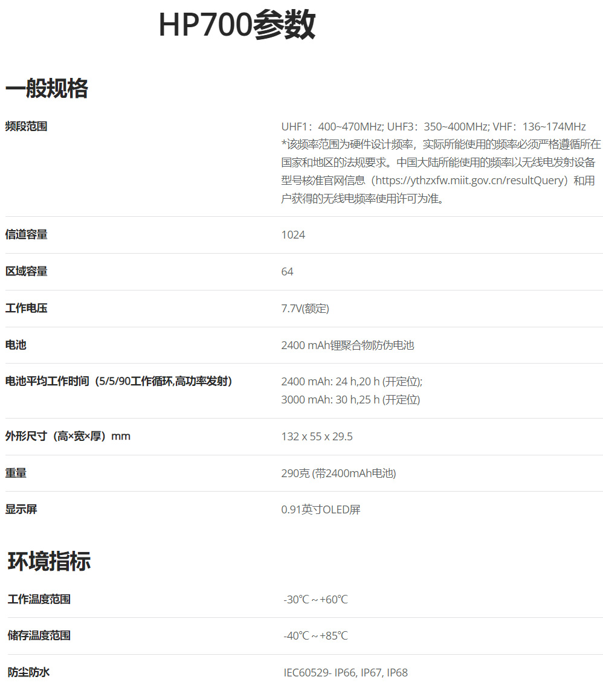Image resolution: width=603 pixels, height=700 pixels.
Task: Click the -40℃~+85℃ storage temperature value
Action: [316, 636]
